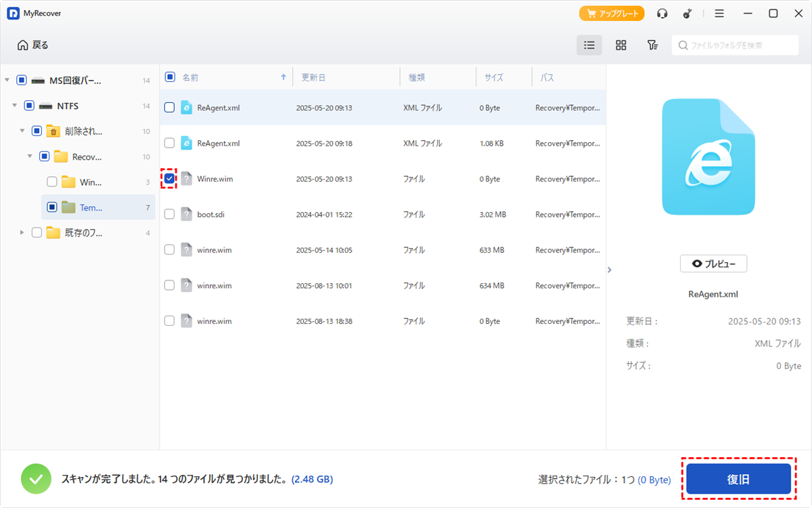The image size is (812, 508).
Task: Sort files by 更新日 column
Action: point(313,78)
